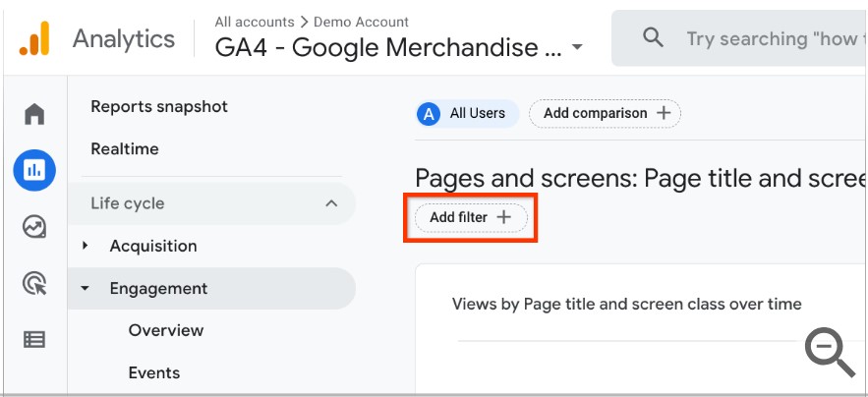Select Overview under Engagement
This screenshot has height=397, width=868.
(x=166, y=330)
